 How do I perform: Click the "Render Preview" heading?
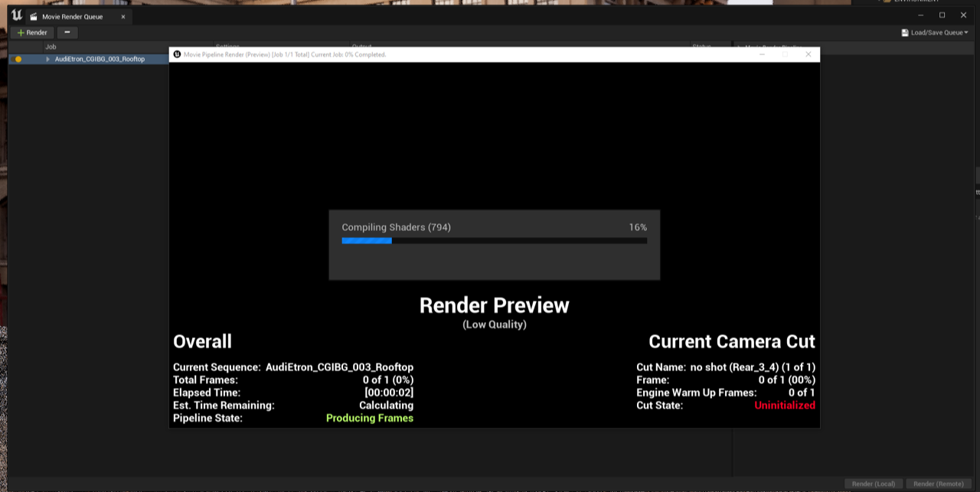click(x=494, y=305)
